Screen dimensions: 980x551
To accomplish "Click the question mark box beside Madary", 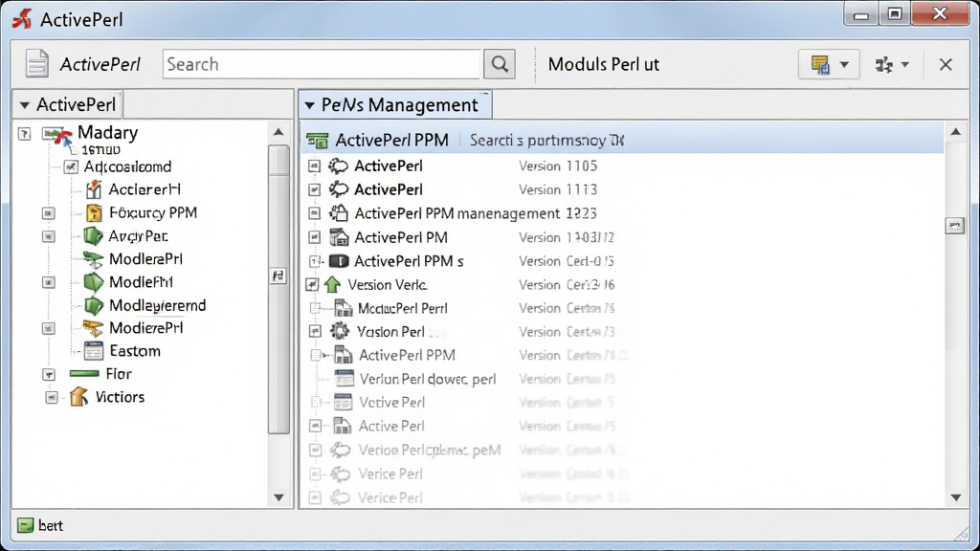I will click(x=24, y=134).
